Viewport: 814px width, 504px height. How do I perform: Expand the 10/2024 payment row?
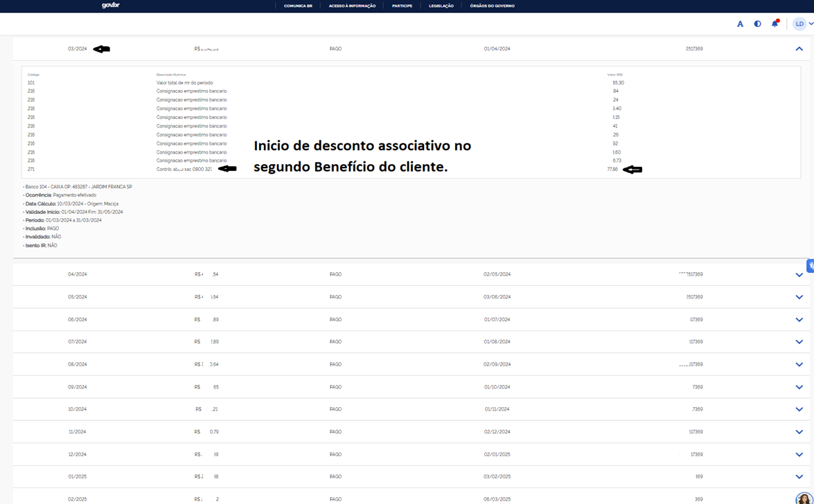click(x=799, y=410)
